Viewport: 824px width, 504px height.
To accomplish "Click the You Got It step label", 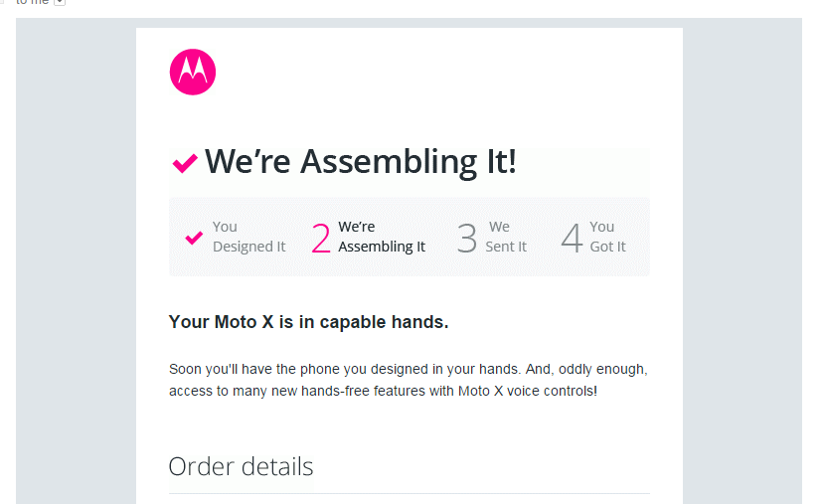I will (607, 237).
